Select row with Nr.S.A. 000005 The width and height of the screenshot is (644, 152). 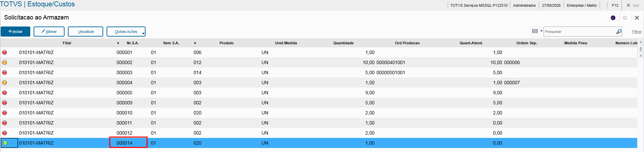(319, 93)
